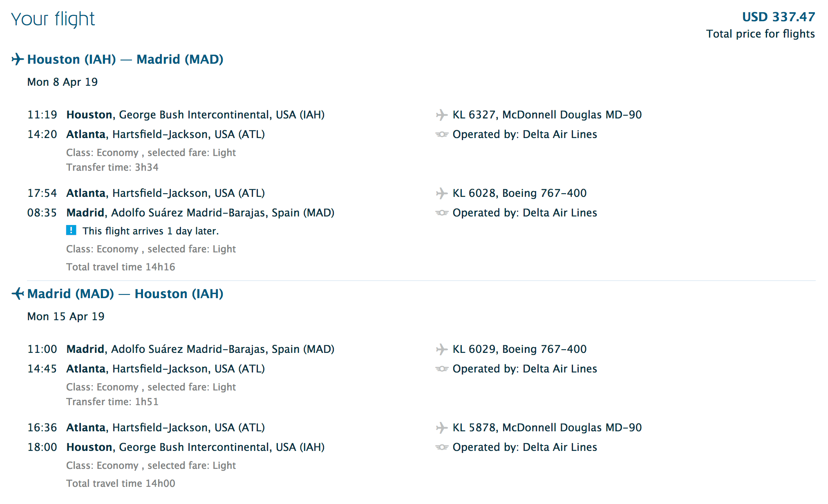Screen dimensions: 828x504
Task: Click the Total travel time 14h16 label
Action: (121, 267)
